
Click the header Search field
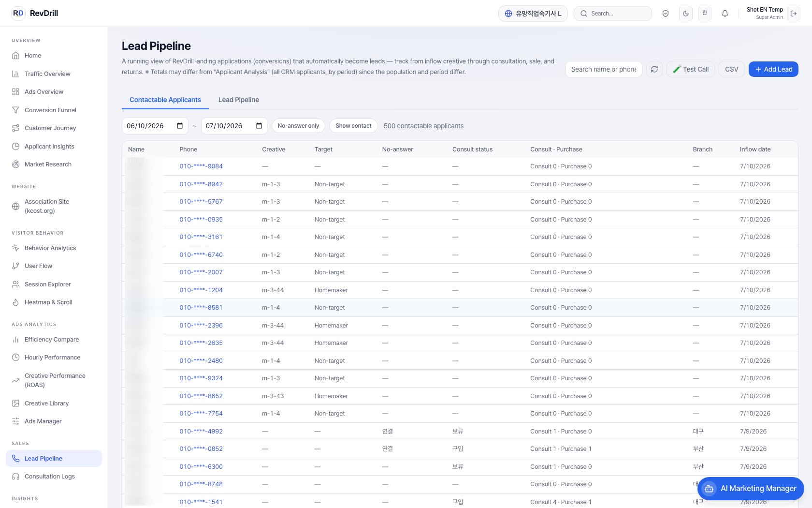[x=613, y=14]
